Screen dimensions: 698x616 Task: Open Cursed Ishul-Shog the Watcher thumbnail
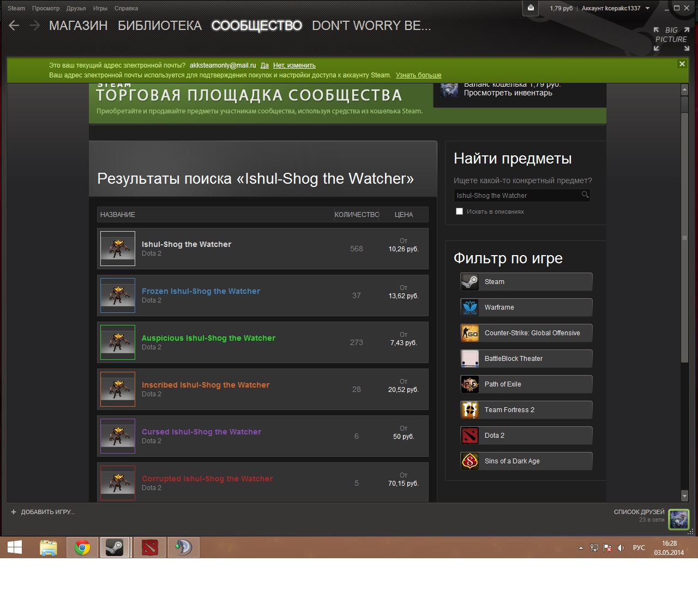click(118, 436)
